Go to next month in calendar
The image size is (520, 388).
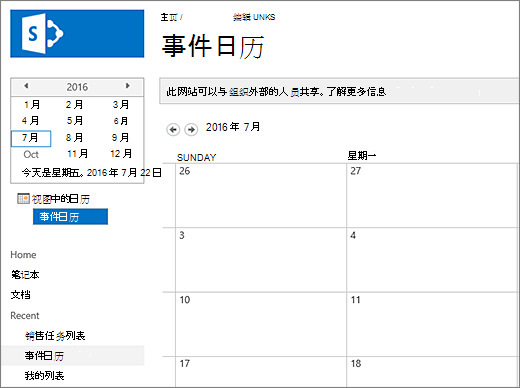[x=191, y=129]
